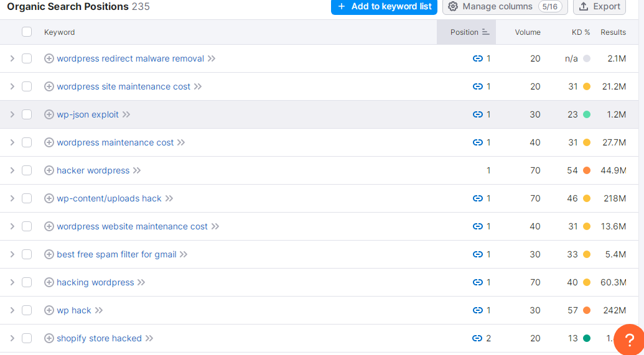The width and height of the screenshot is (644, 355).
Task: Click Add to keyword list button
Action: coord(384,7)
